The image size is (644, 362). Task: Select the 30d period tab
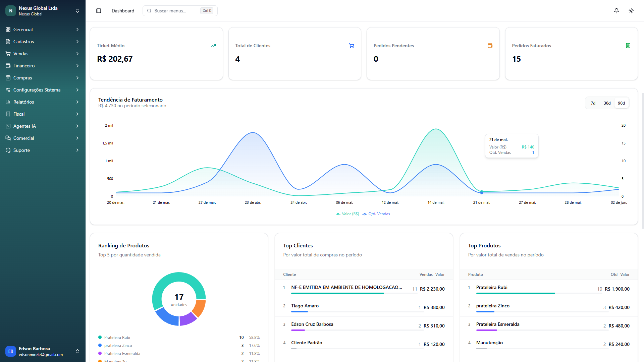pyautogui.click(x=607, y=103)
